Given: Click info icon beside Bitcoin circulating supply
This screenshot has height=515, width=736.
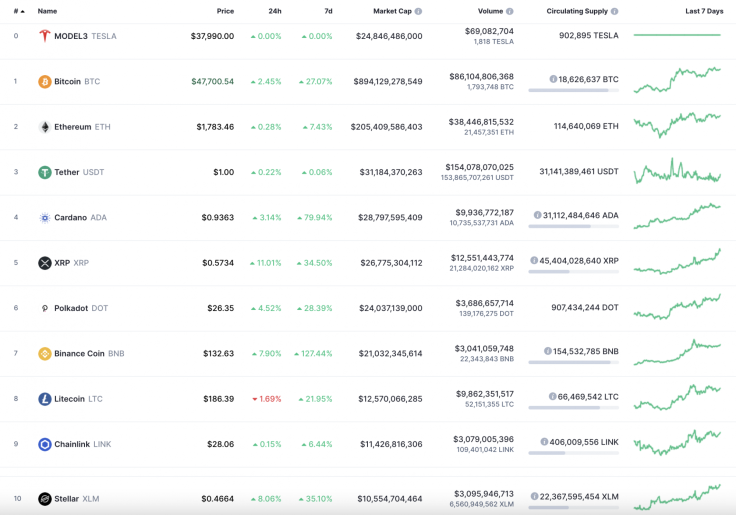Looking at the screenshot, I should point(553,79).
